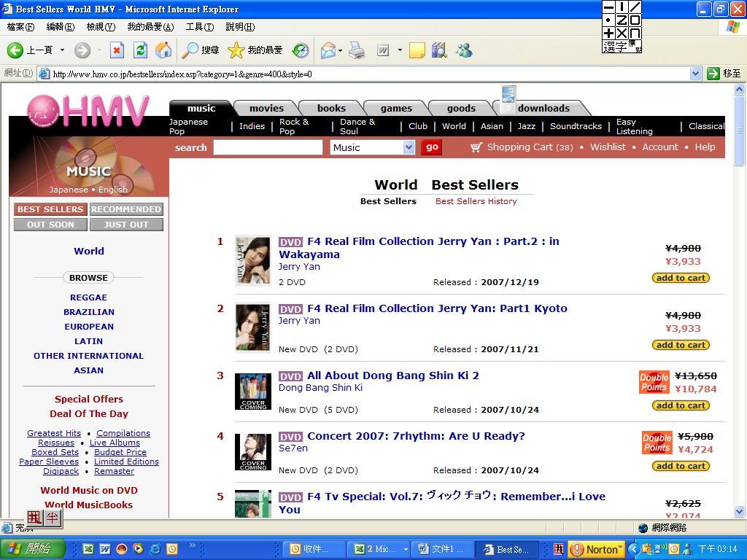
Task: Click the yellow Discuss note icon
Action: (x=417, y=50)
